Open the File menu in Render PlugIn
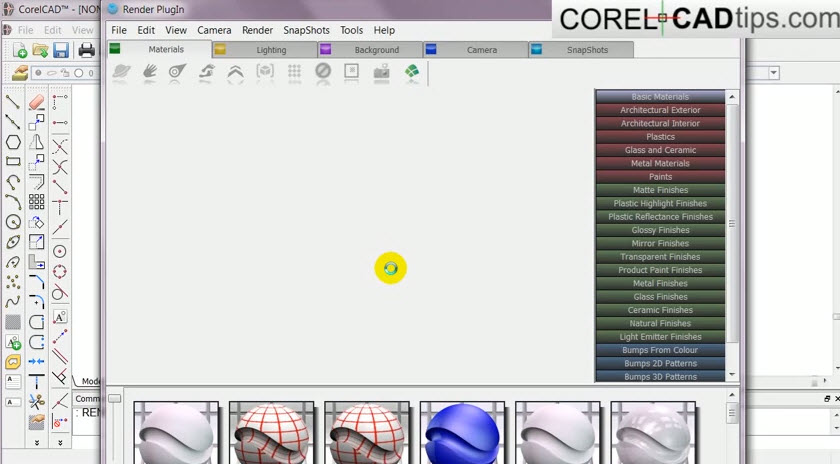Image resolution: width=840 pixels, height=464 pixels. pos(119,31)
